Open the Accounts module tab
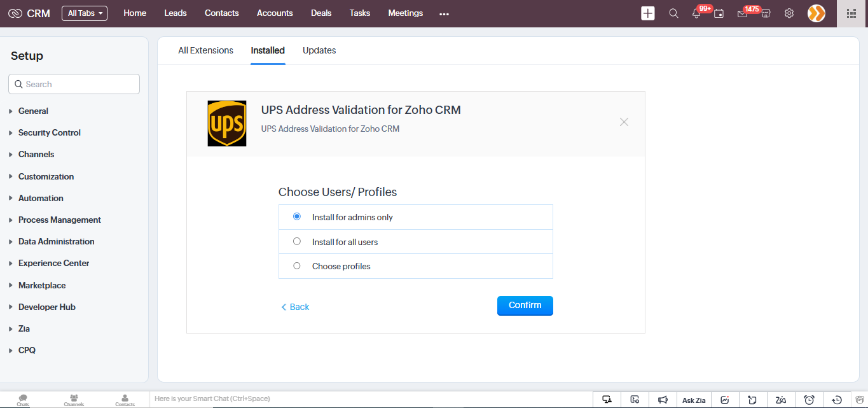The image size is (868, 408). click(275, 13)
